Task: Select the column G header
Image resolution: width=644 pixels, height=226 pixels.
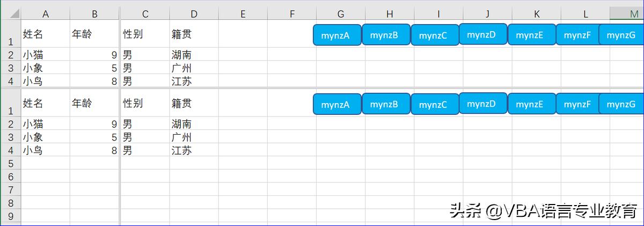Action: click(x=341, y=14)
